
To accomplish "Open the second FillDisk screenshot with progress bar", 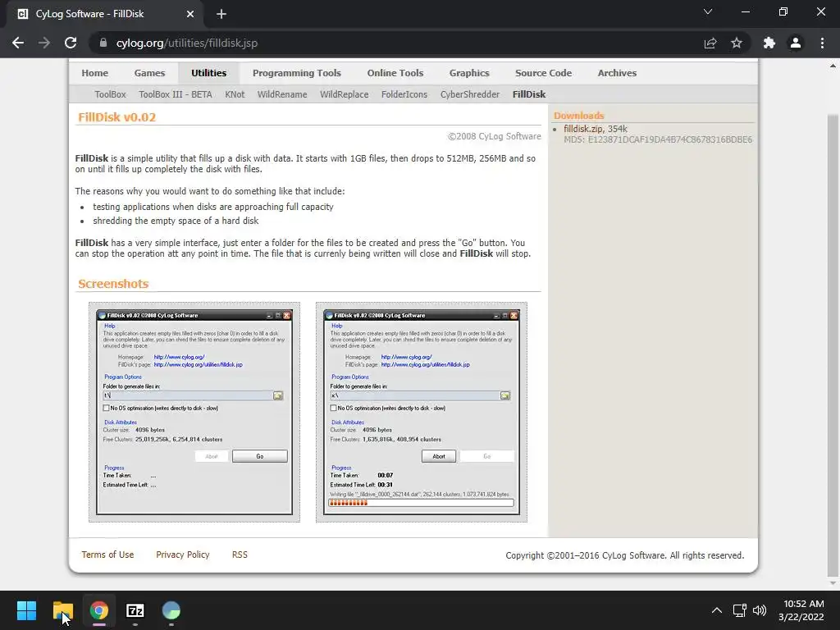I will click(422, 412).
